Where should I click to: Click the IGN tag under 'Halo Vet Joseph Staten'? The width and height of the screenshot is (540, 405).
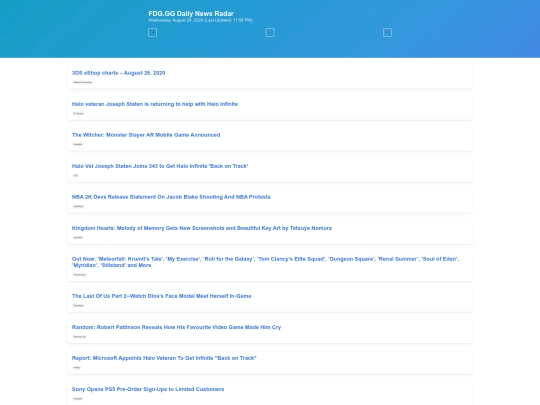coord(75,176)
